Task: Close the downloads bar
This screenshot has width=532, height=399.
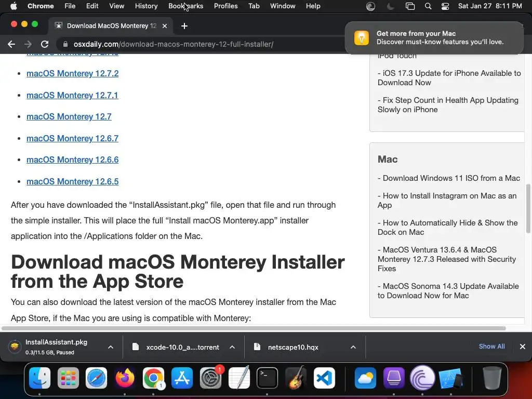Action: click(x=523, y=347)
